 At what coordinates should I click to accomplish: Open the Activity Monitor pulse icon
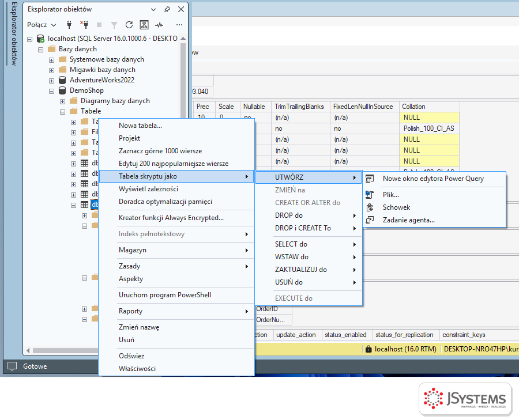(159, 24)
